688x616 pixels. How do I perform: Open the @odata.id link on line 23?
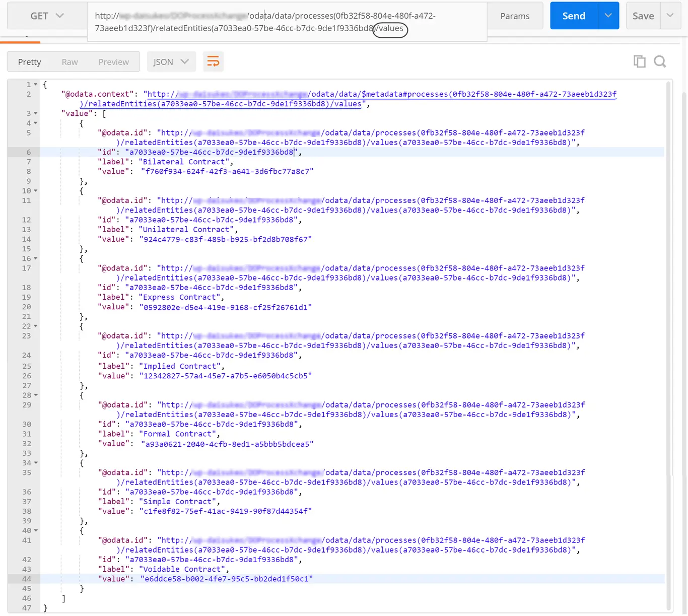(x=350, y=340)
